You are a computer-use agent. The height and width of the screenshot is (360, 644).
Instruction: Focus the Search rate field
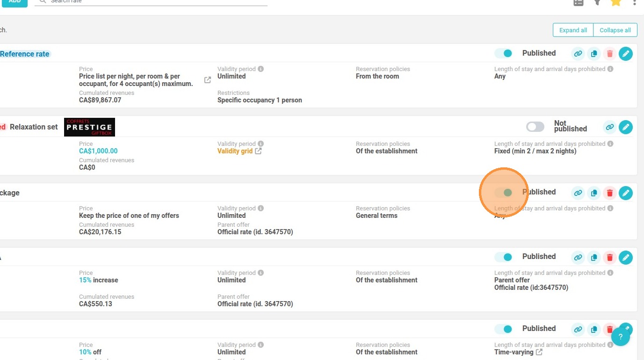pos(151,2)
